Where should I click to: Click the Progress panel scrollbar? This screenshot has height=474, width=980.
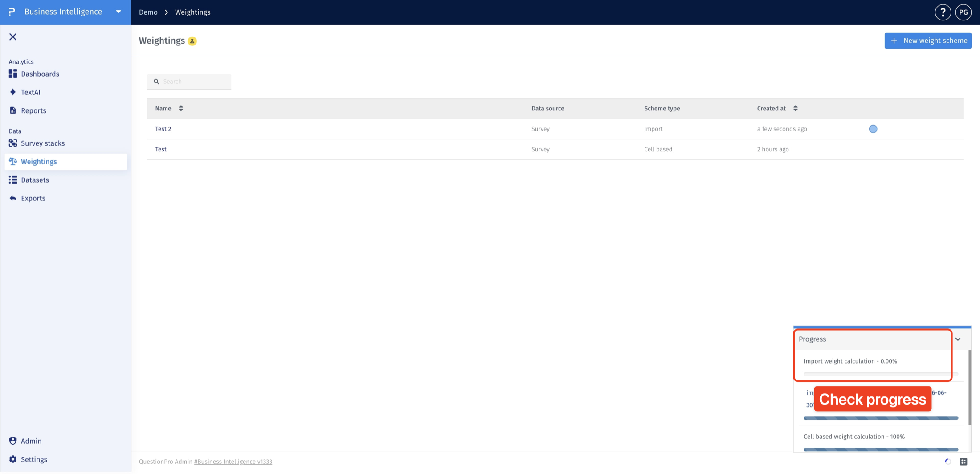[x=969, y=388]
